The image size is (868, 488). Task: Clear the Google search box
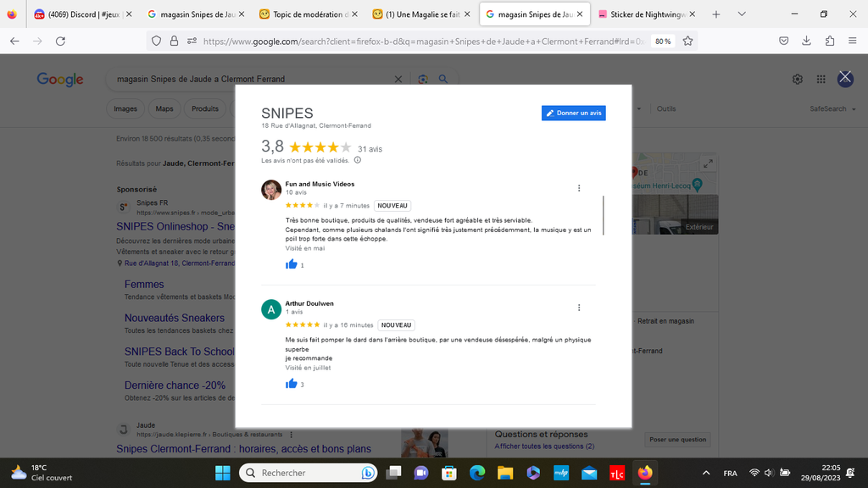point(398,79)
